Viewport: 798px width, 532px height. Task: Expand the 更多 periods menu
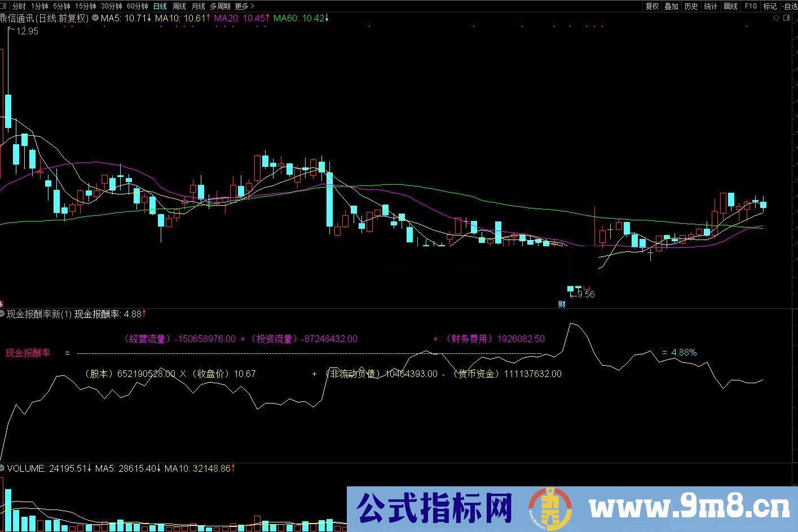(x=242, y=6)
